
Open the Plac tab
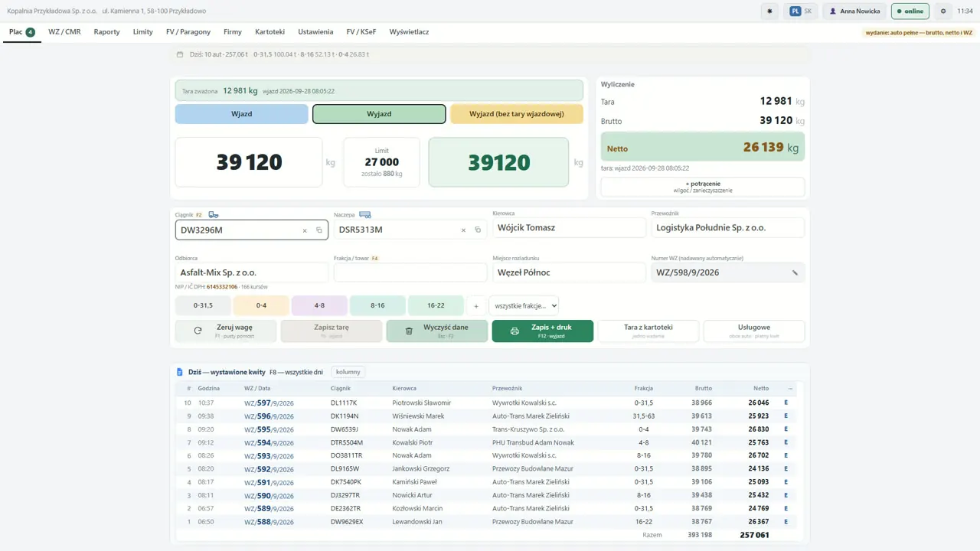(22, 32)
